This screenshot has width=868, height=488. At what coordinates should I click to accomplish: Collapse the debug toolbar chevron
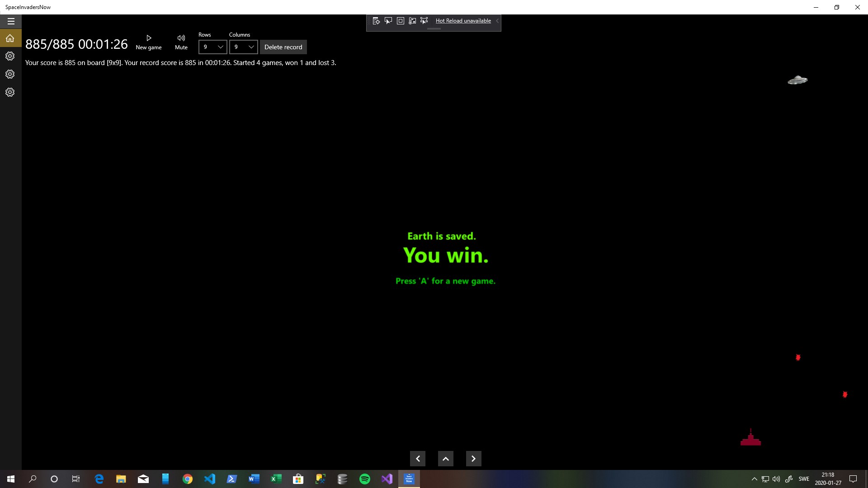497,21
